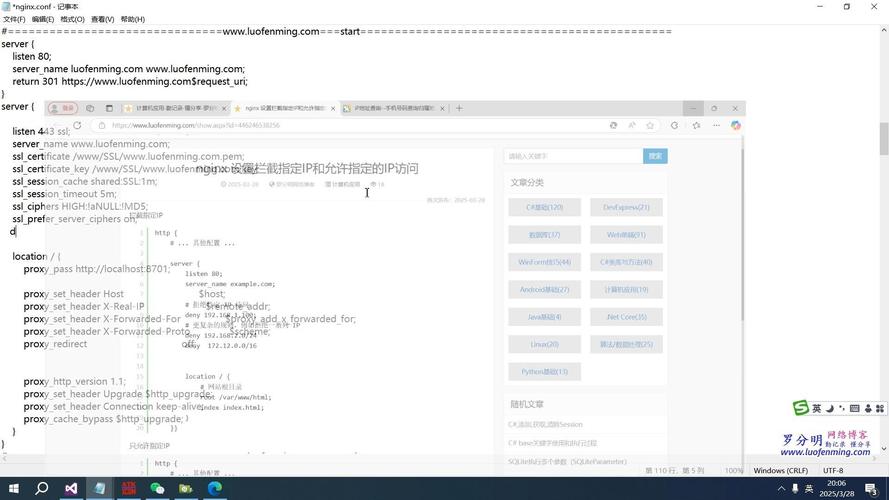Click the Notepad vertical scrollbar thumb

point(884,139)
